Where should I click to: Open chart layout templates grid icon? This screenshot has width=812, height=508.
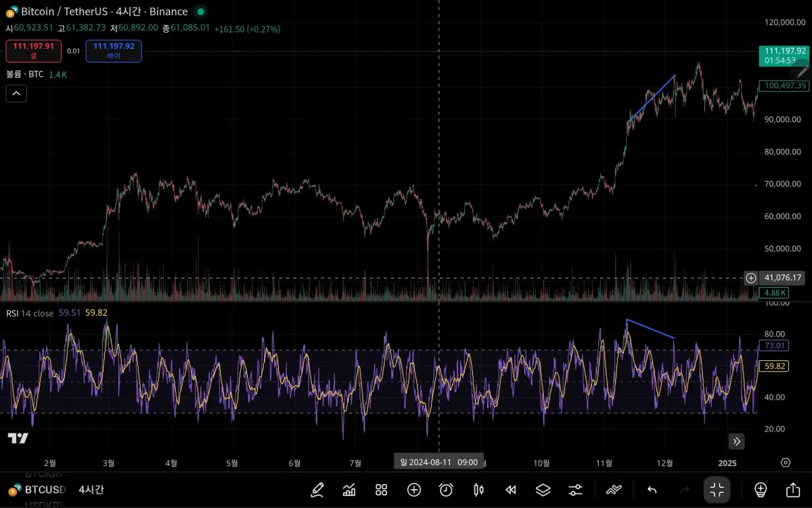[381, 490]
